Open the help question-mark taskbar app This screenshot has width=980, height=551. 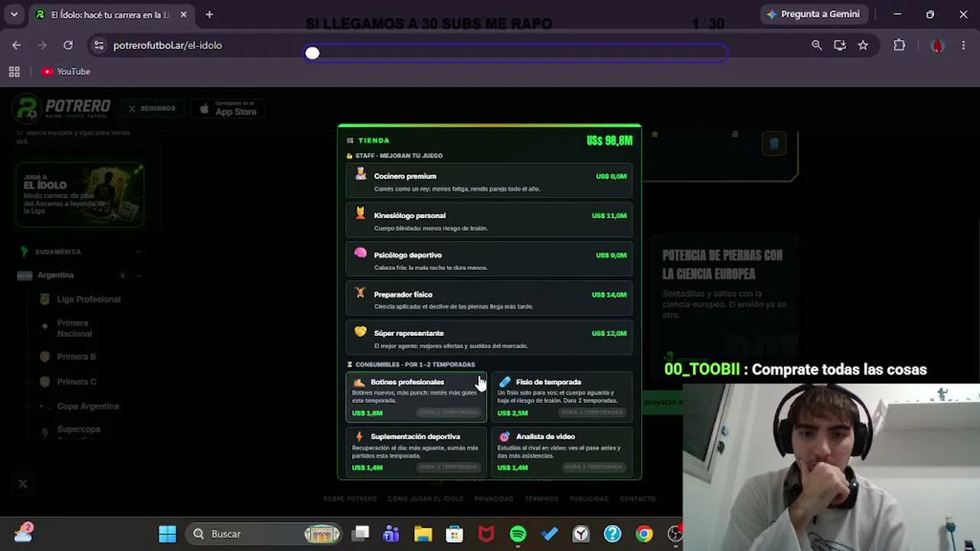[x=612, y=533]
